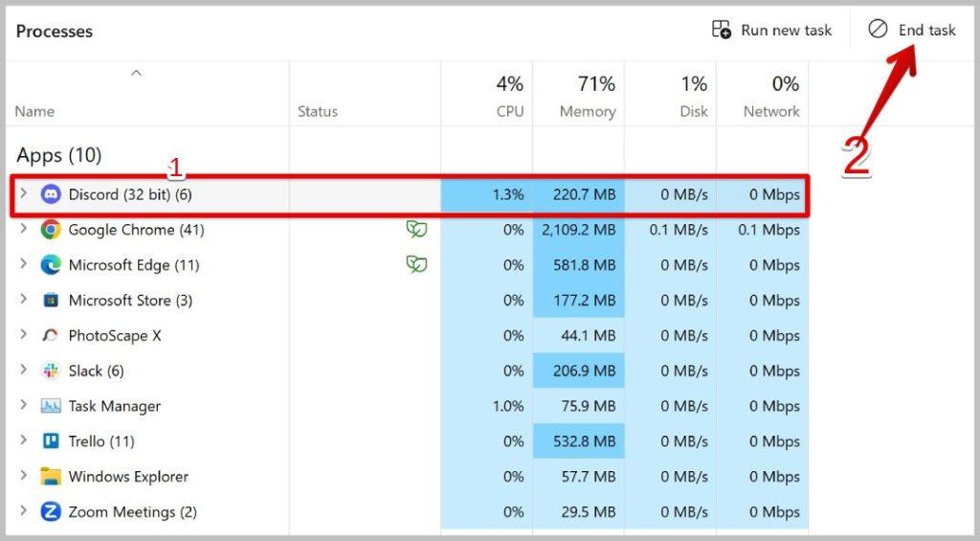Click Zoom Meetings' 29.5 MB memory value
980x541 pixels.
589,512
